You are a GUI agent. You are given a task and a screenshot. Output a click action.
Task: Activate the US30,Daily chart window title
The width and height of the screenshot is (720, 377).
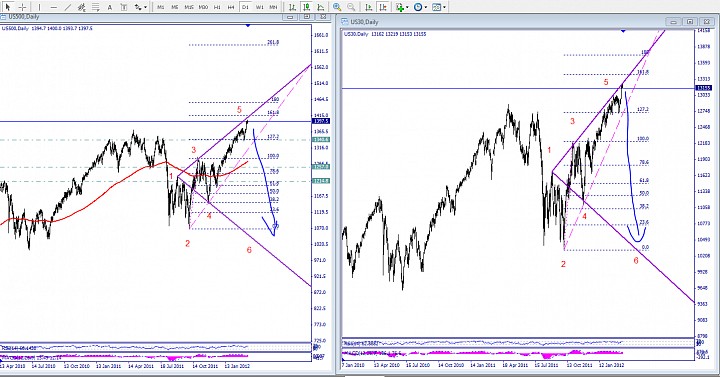click(364, 22)
